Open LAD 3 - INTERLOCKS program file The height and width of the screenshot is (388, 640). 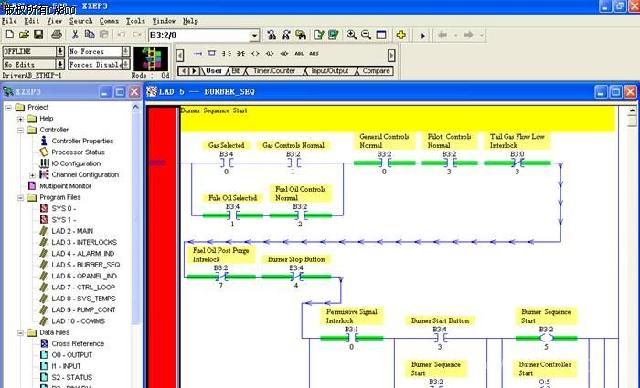tap(84, 242)
